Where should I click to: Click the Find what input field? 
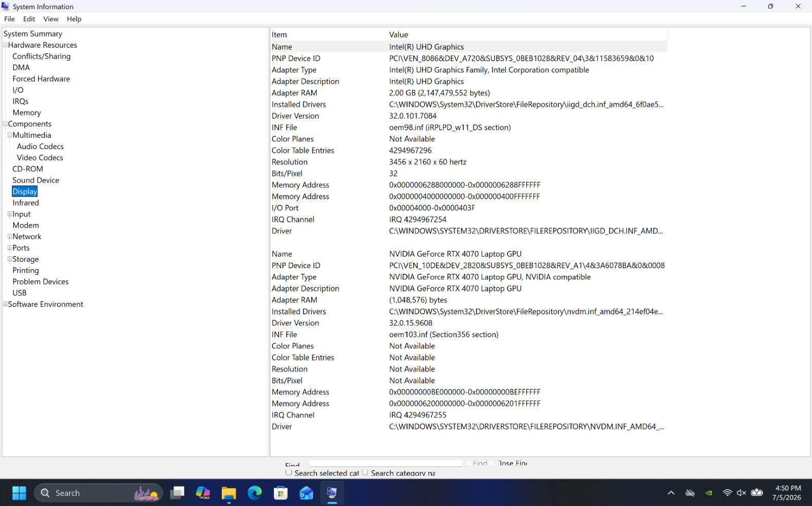386,463
